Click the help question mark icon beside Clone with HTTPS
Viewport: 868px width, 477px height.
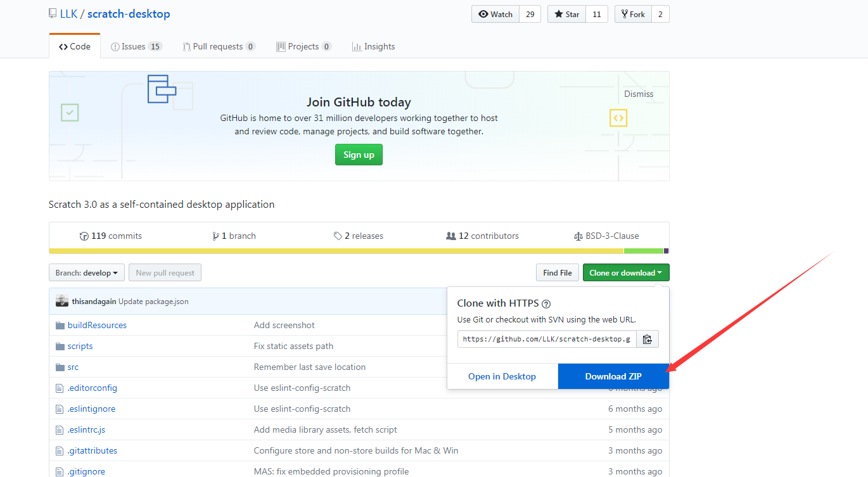(546, 303)
